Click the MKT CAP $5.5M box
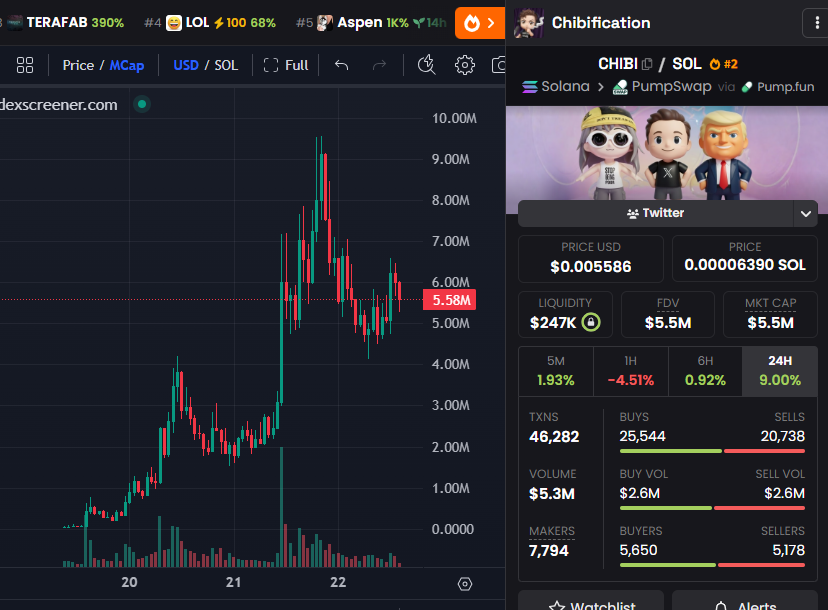The image size is (828, 610). (770, 315)
